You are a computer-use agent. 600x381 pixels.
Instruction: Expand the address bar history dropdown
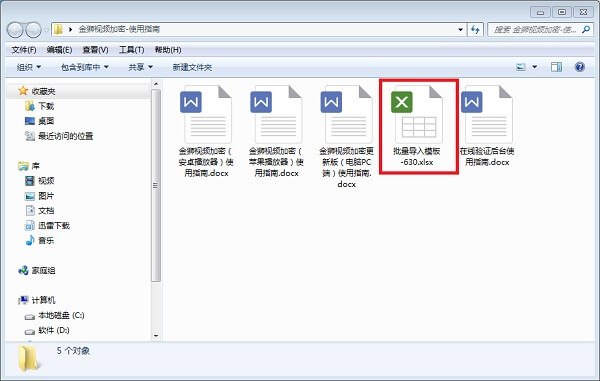pyautogui.click(x=460, y=29)
